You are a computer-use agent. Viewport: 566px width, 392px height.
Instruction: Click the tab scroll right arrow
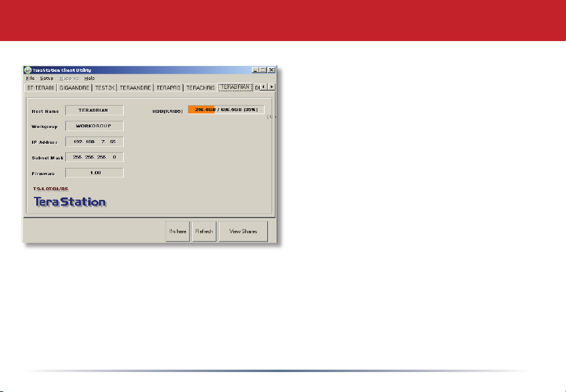271,87
